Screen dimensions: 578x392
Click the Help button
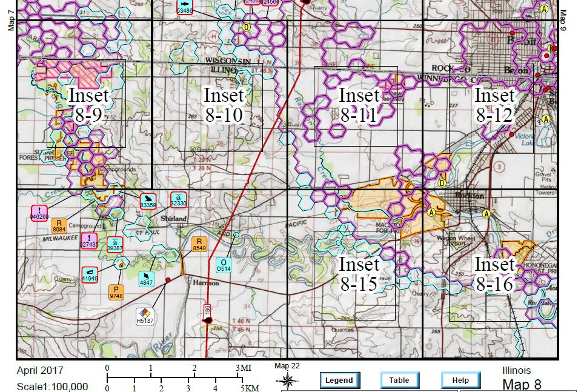[x=461, y=380]
